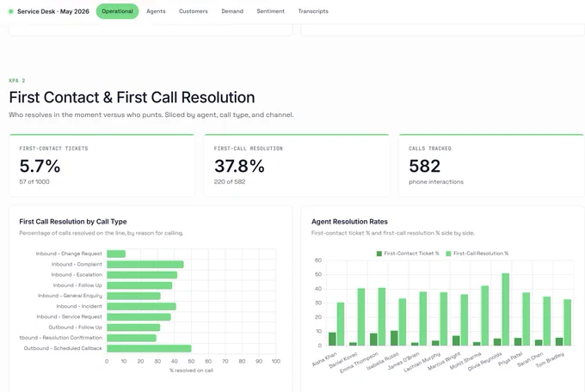This screenshot has height=392, width=585.
Task: Click the First Call Resolution by Call Type title
Action: (73, 222)
